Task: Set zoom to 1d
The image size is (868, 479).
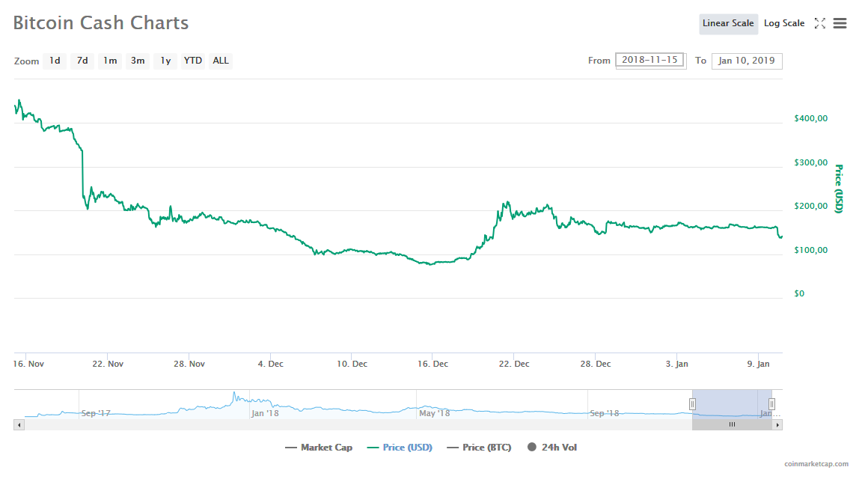Action: coord(55,61)
